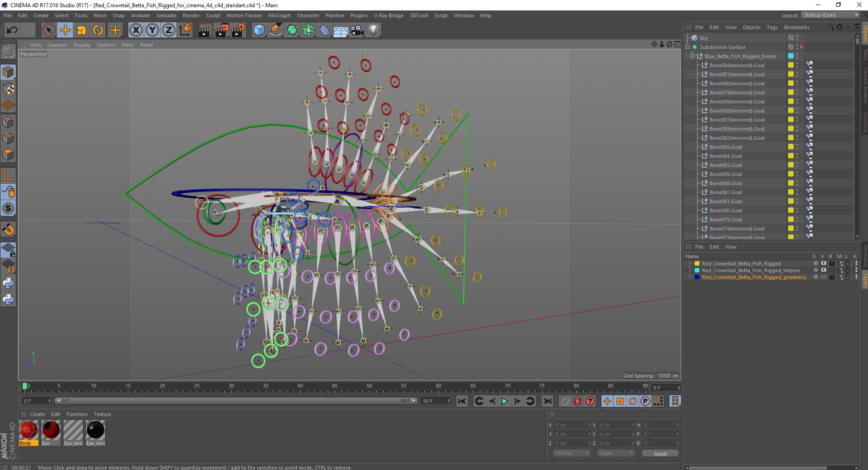Play the animation forward

(x=504, y=401)
